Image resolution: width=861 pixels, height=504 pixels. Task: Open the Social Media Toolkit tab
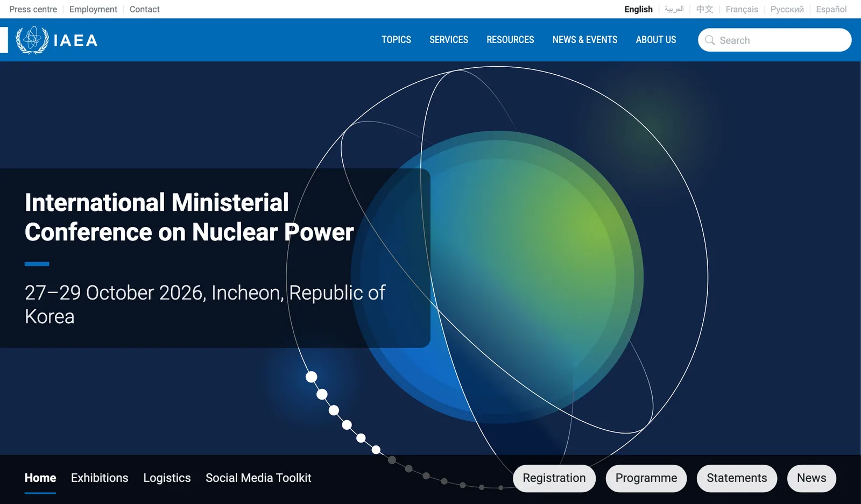258,478
